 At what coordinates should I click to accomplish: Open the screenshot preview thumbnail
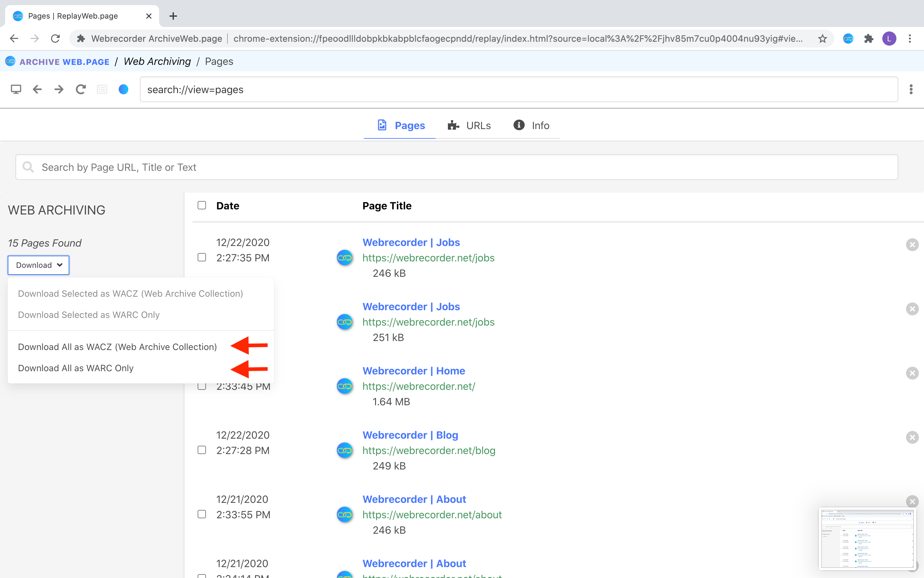pyautogui.click(x=867, y=538)
